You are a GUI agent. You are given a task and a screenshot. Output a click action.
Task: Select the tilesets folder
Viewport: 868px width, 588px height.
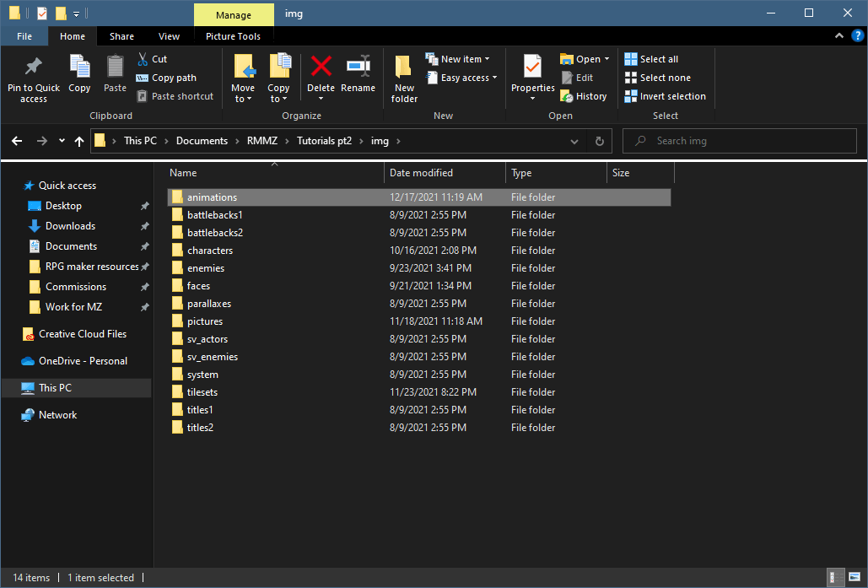418,392
